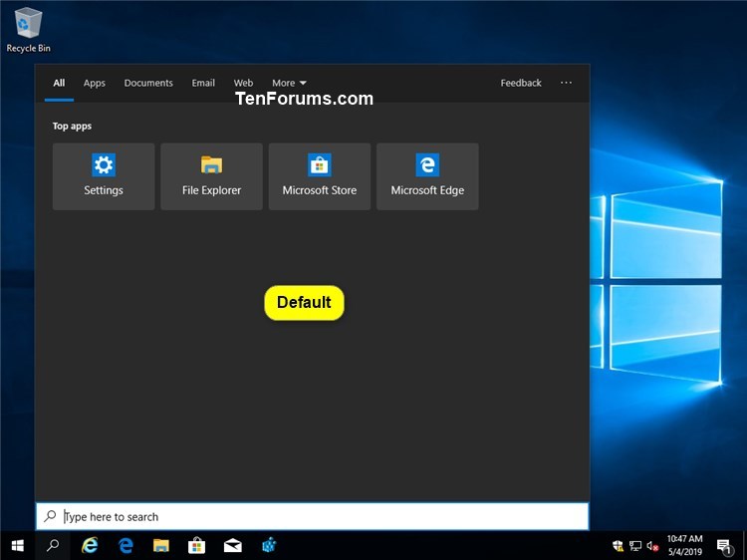Open the clock showing 10:47 AM

684,545
